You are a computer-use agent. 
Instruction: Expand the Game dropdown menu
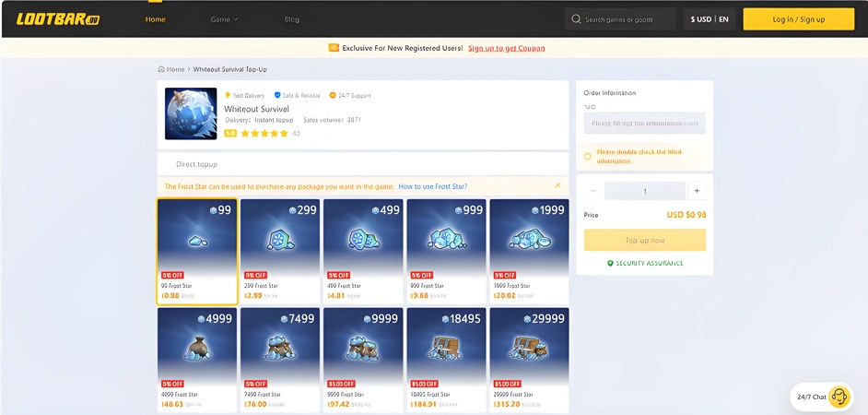tap(224, 19)
